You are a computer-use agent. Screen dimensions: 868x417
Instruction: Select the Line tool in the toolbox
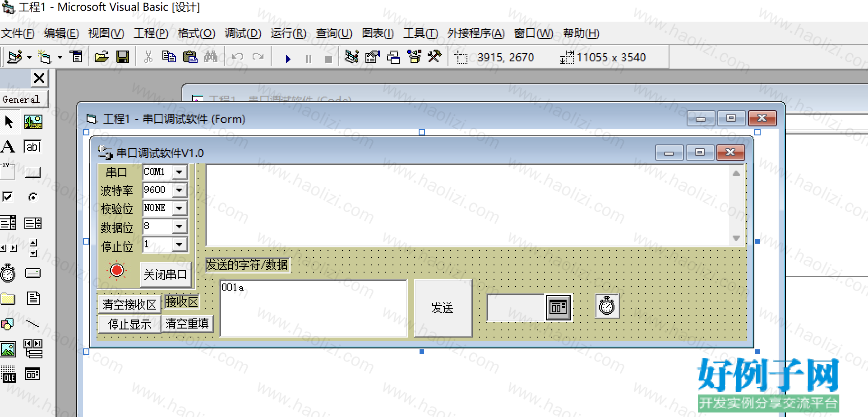[x=32, y=324]
